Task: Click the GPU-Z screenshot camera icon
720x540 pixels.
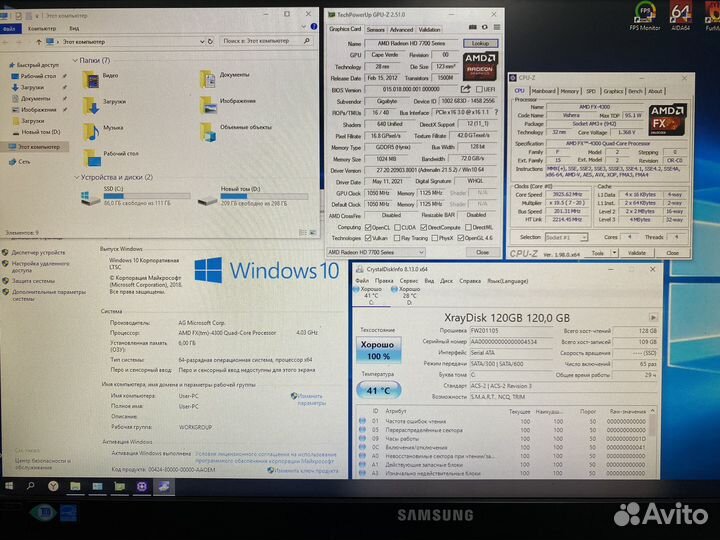Action: click(x=472, y=27)
